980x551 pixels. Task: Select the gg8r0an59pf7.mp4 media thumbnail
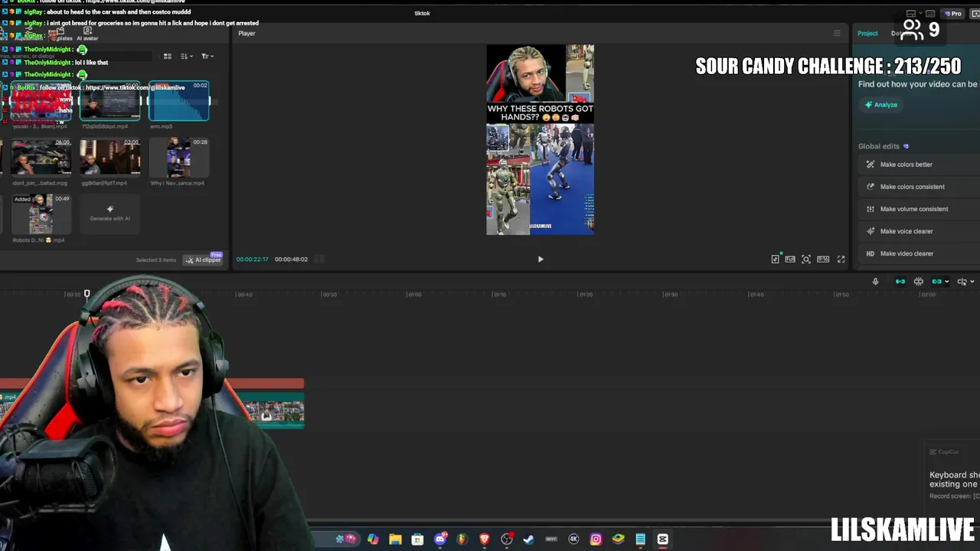tap(109, 158)
